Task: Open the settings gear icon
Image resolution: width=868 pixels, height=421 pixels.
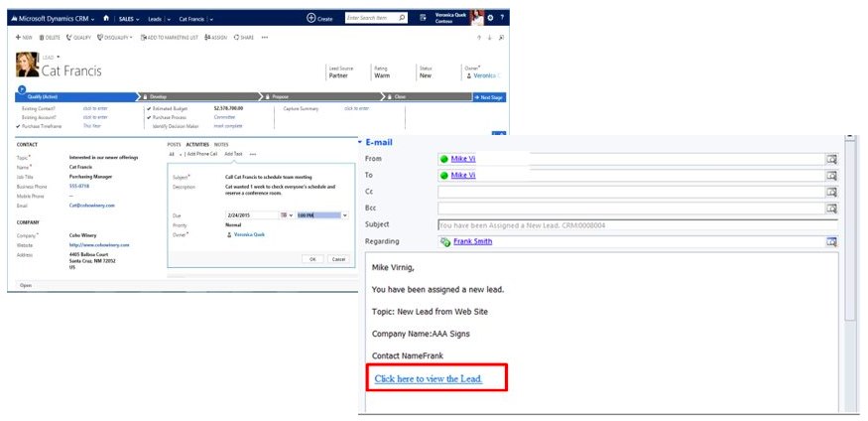Action: point(490,18)
